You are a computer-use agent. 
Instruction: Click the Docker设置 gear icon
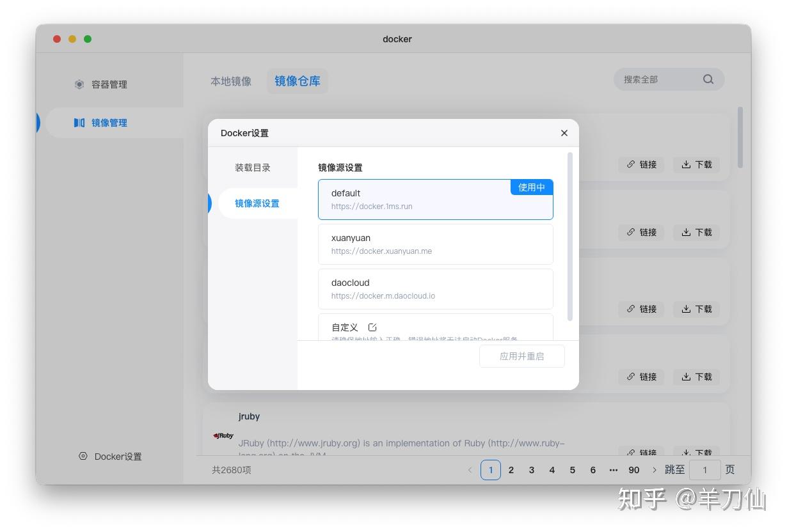pyautogui.click(x=83, y=457)
